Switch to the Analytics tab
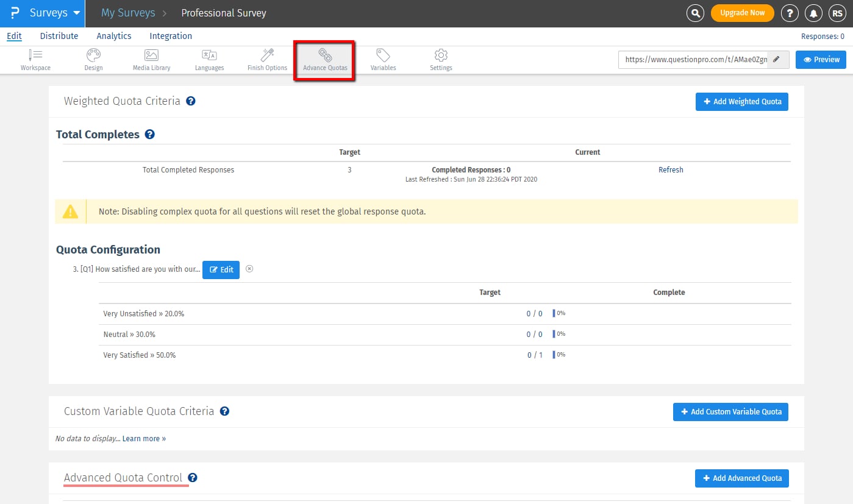853x504 pixels. tap(114, 36)
